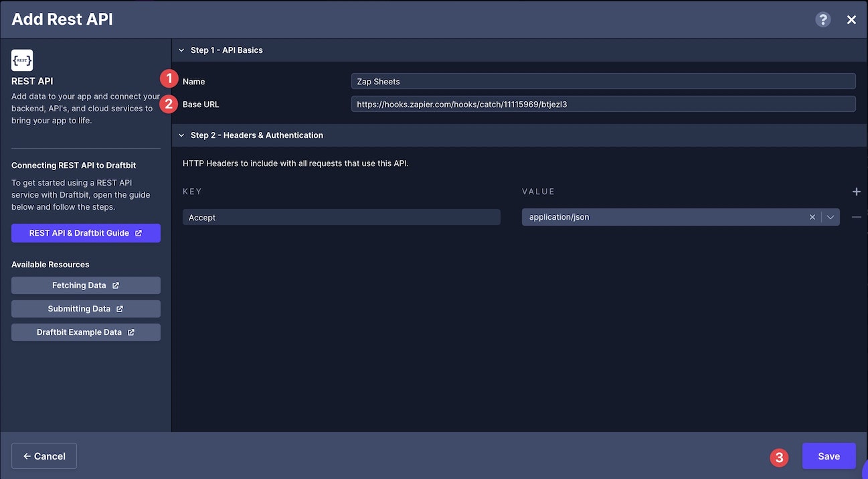Open the header value dropdown arrow
Viewport: 868px width, 479px height.
(x=831, y=217)
